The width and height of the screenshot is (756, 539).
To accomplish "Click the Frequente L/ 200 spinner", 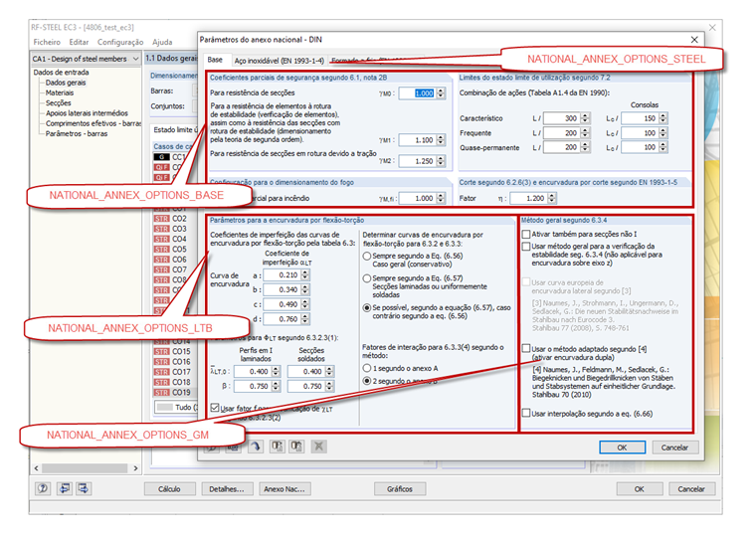I will [585, 133].
